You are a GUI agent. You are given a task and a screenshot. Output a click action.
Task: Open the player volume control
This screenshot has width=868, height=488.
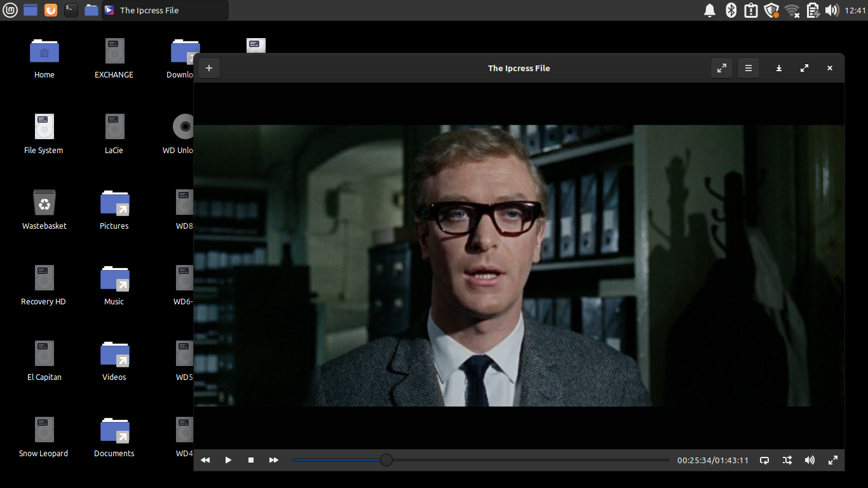[x=810, y=460]
